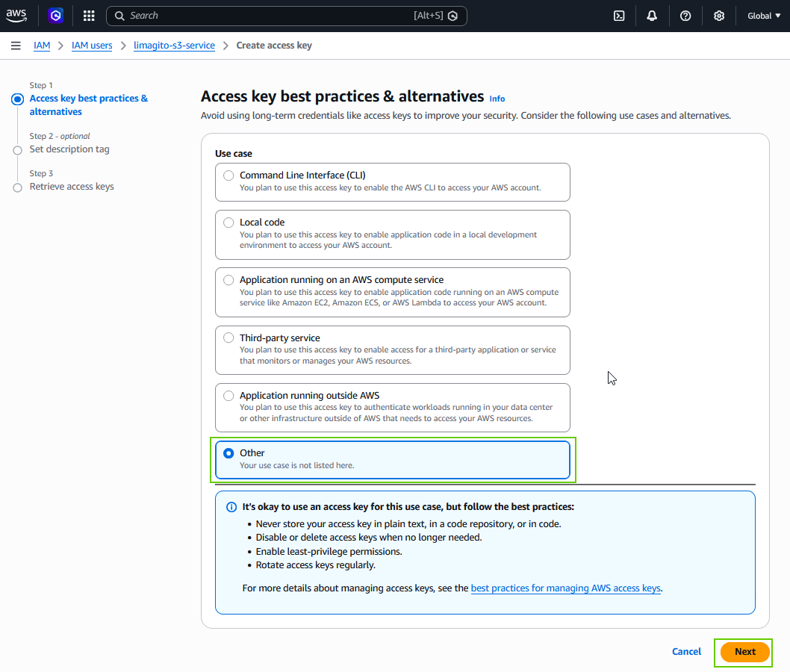
Task: Open best practices for managing AWS access keys
Action: (x=565, y=588)
